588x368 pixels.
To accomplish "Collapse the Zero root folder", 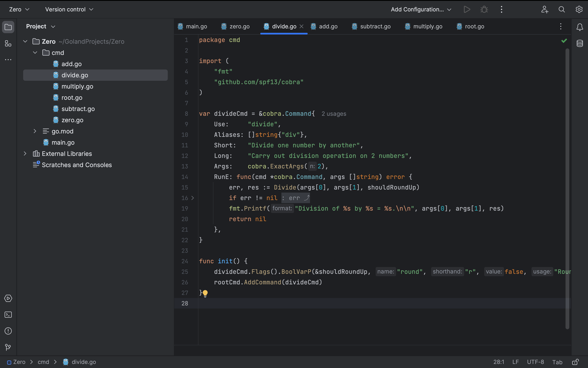I will coord(25,41).
